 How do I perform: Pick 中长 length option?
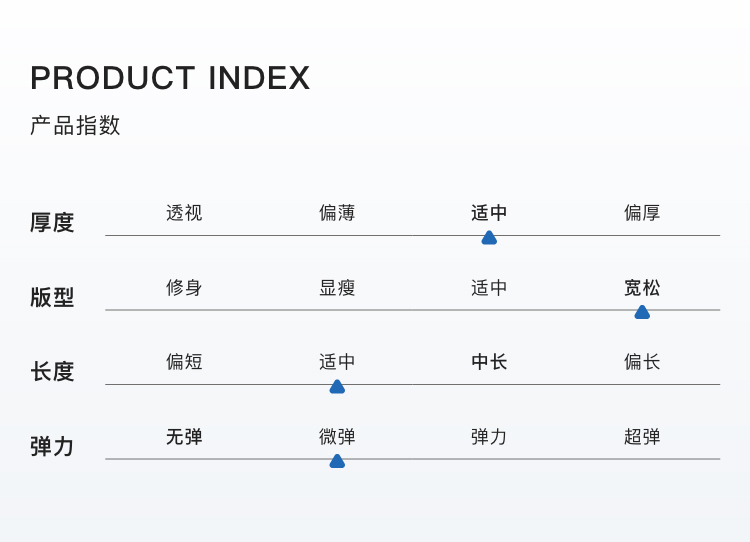489,362
